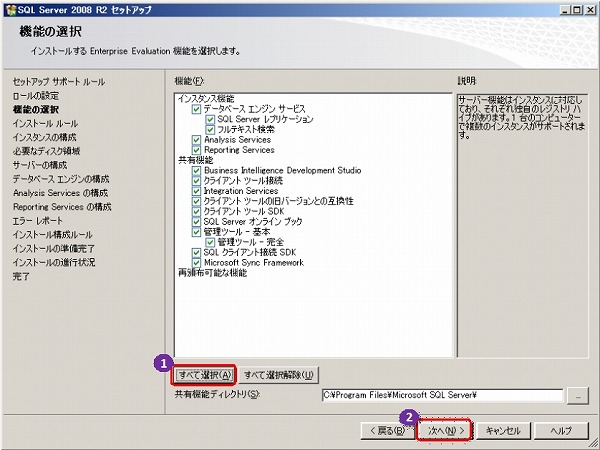This screenshot has width=600, height=450.
Task: Click ヘルプ button
Action: click(561, 431)
